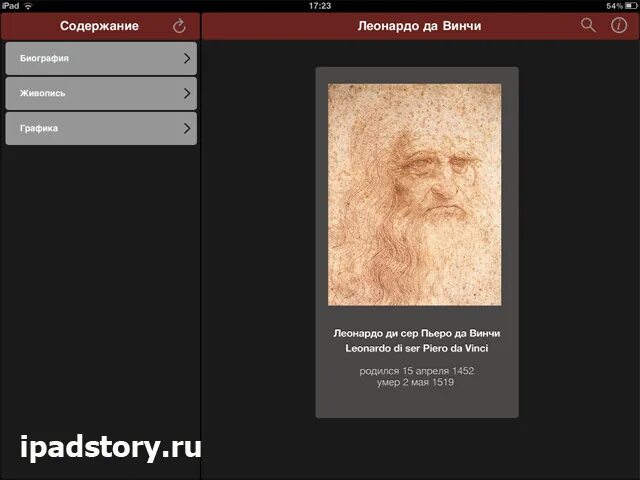Tap the 17:23 clock in status bar

(x=320, y=6)
